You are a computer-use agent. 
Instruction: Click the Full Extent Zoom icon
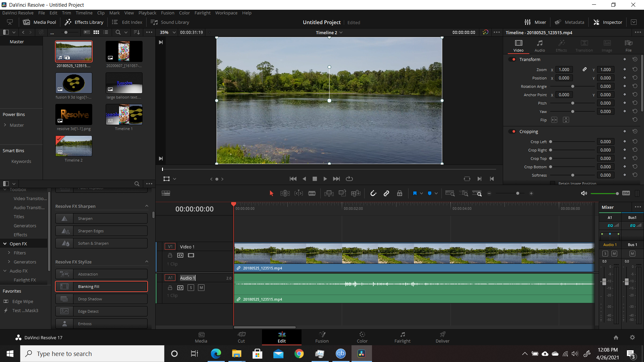[450, 193]
